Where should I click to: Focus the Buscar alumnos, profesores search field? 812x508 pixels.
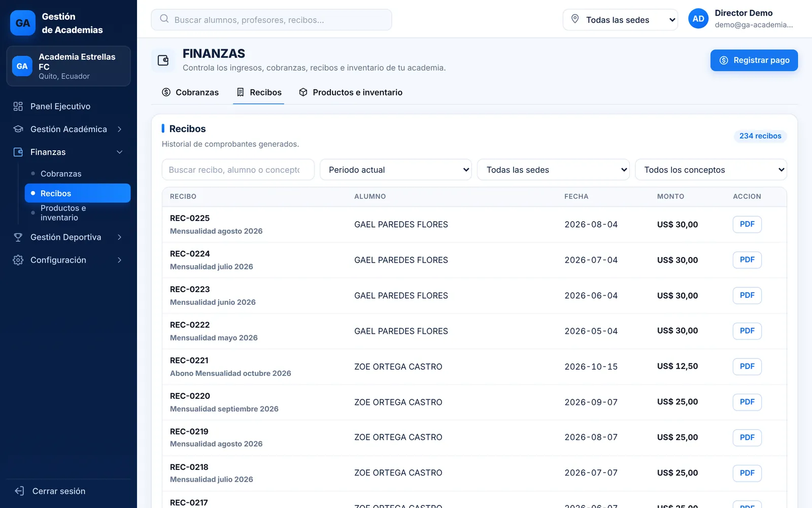pos(272,20)
